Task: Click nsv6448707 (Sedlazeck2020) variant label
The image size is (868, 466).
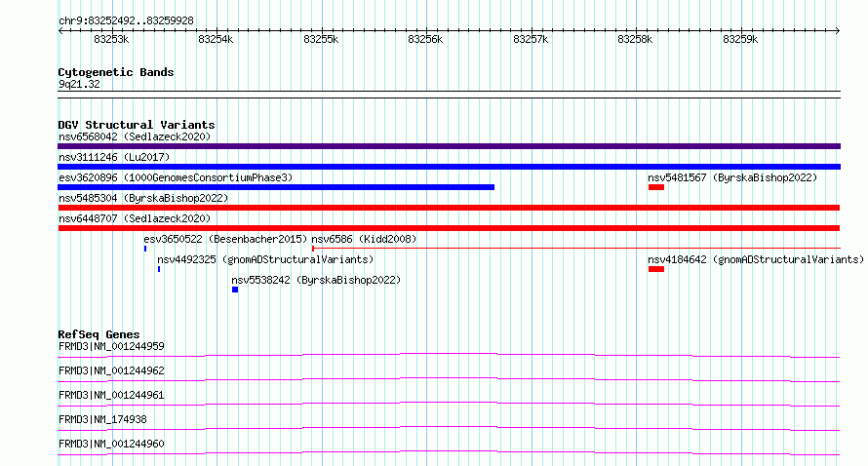Action: pyautogui.click(x=135, y=218)
